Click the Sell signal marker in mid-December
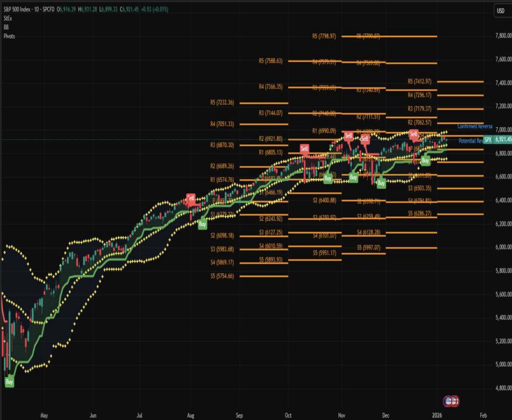512x420 pixels. click(413, 135)
